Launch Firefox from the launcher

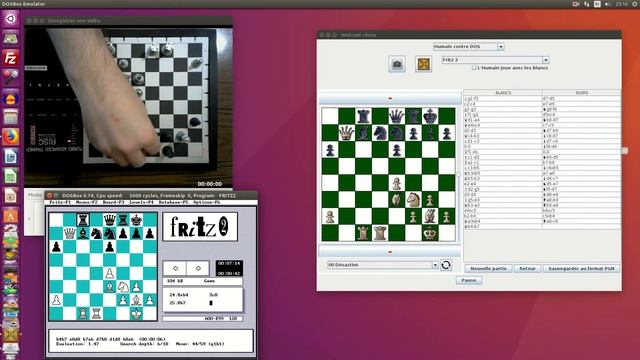click(x=10, y=137)
